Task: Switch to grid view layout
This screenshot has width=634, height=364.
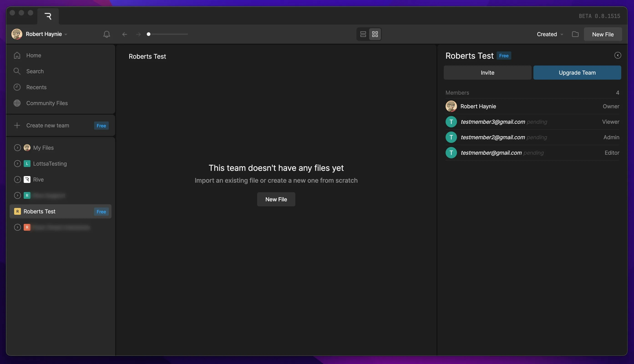Action: (x=375, y=34)
